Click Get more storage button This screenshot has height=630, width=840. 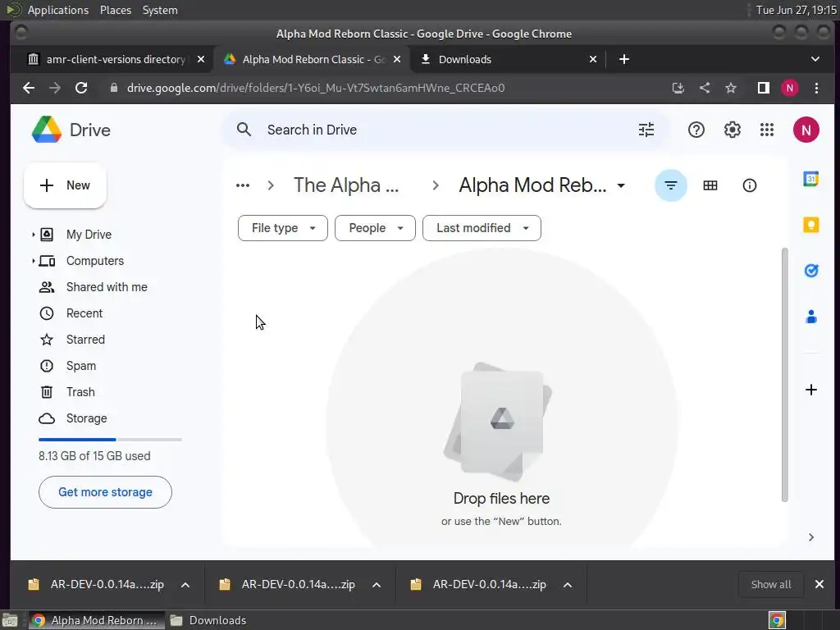(105, 492)
